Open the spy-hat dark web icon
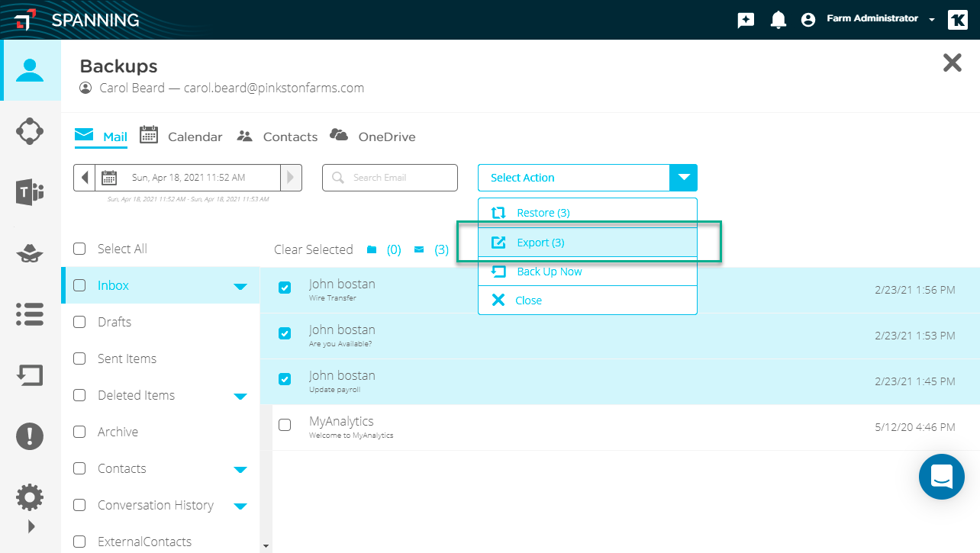The width and height of the screenshot is (980, 553). (30, 253)
